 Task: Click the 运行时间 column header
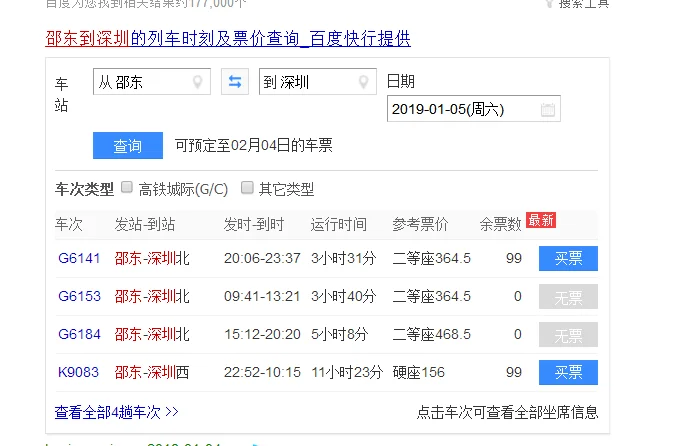pyautogui.click(x=338, y=224)
